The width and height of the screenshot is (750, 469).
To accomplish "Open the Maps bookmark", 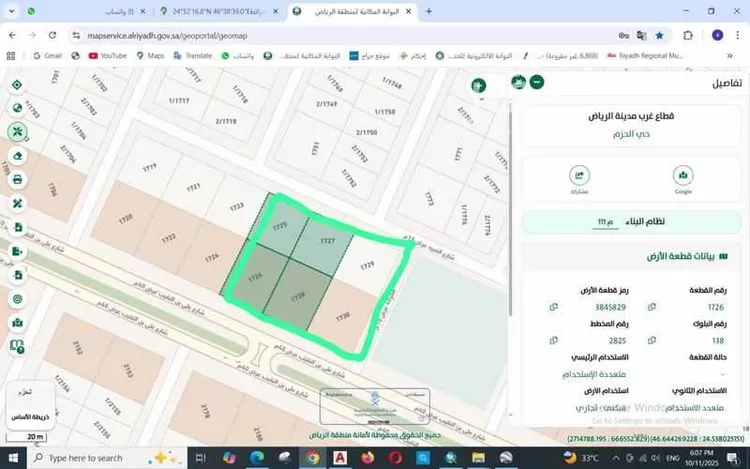I will point(150,56).
